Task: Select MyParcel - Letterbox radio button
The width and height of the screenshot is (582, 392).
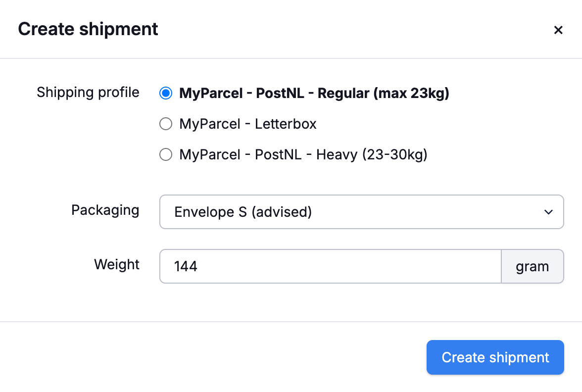Action: tap(166, 124)
